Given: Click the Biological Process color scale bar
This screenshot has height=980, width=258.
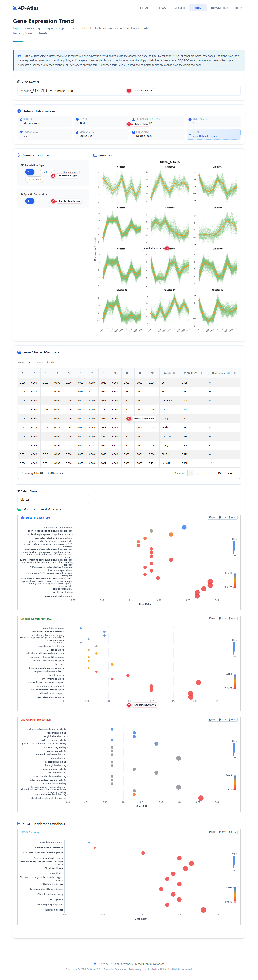Looking at the screenshot, I should 235,580.
